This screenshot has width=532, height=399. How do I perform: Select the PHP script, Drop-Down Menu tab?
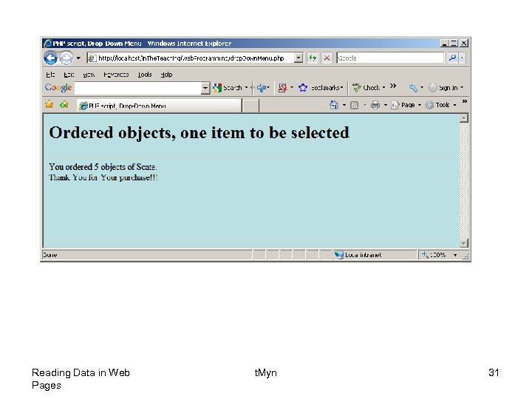[x=160, y=106]
